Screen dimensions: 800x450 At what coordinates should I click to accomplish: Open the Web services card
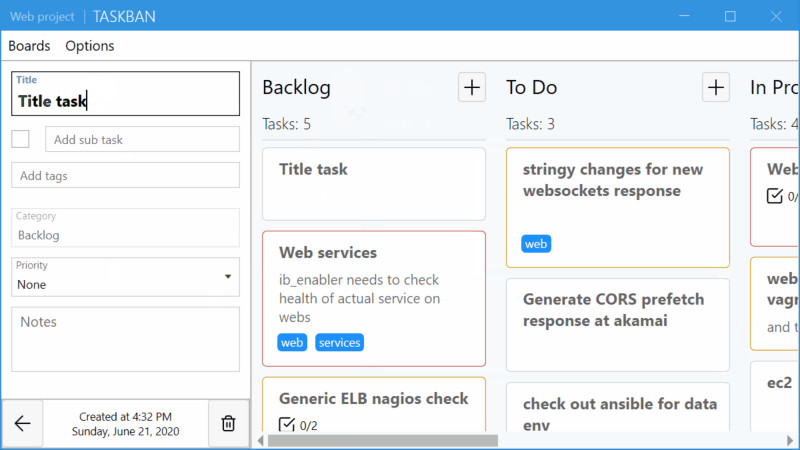point(374,298)
